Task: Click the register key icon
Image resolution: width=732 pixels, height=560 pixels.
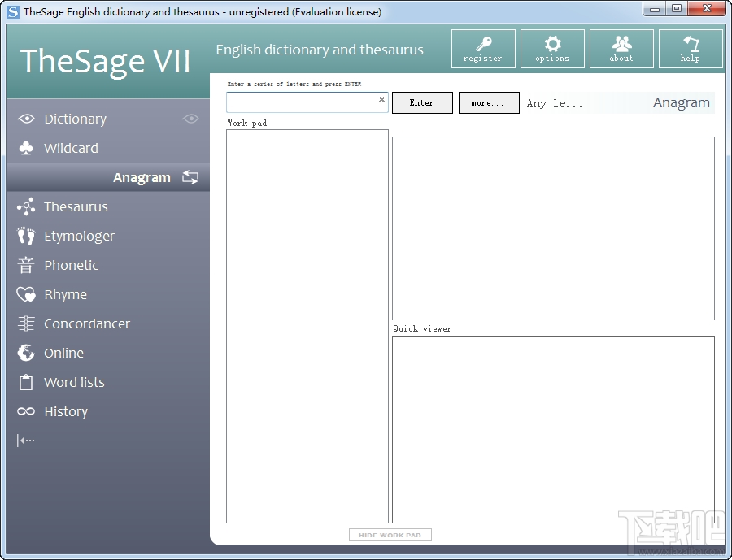Action: tap(483, 49)
